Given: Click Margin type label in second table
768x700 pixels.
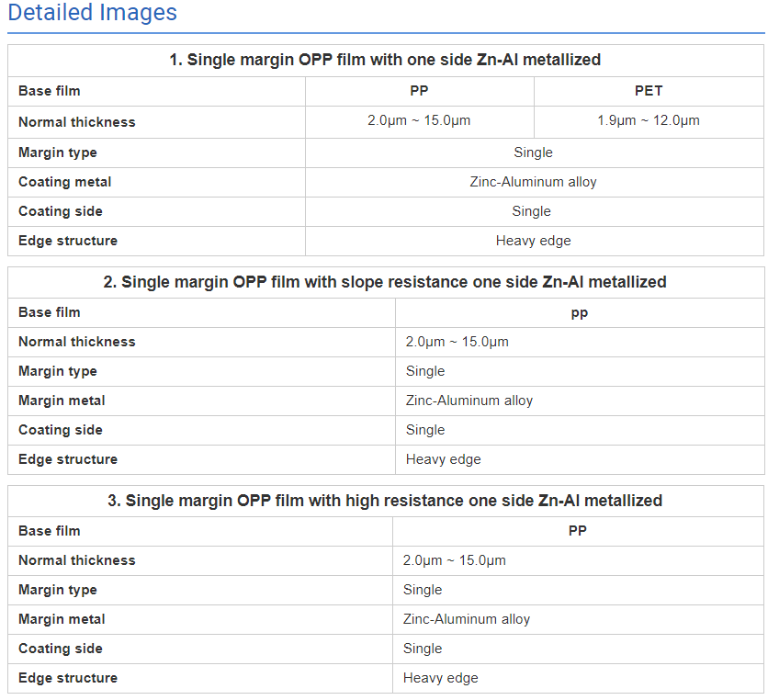Looking at the screenshot, I should tap(58, 371).
